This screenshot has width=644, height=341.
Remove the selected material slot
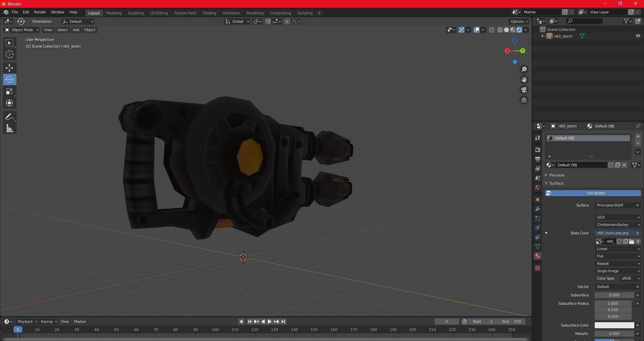click(x=638, y=143)
